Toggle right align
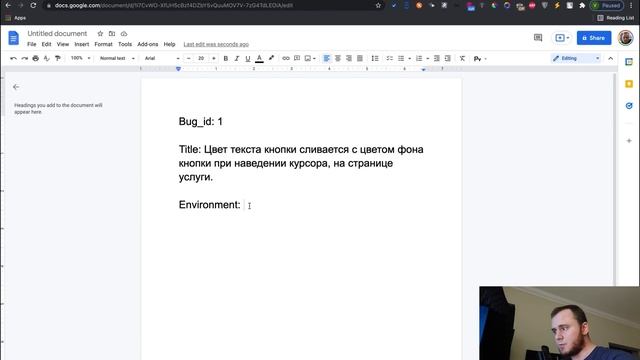 (349, 58)
